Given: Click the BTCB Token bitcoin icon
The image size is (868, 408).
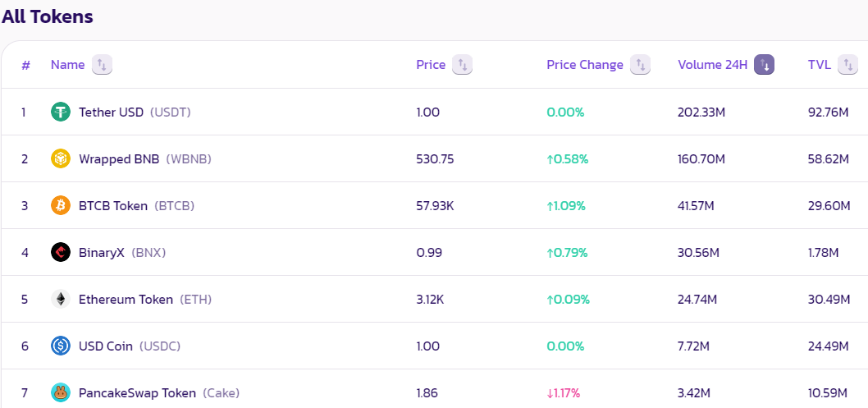Looking at the screenshot, I should tap(61, 205).
